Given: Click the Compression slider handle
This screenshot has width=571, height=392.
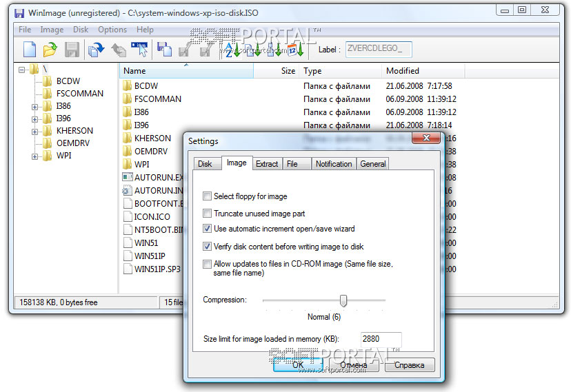Looking at the screenshot, I should pos(343,300).
